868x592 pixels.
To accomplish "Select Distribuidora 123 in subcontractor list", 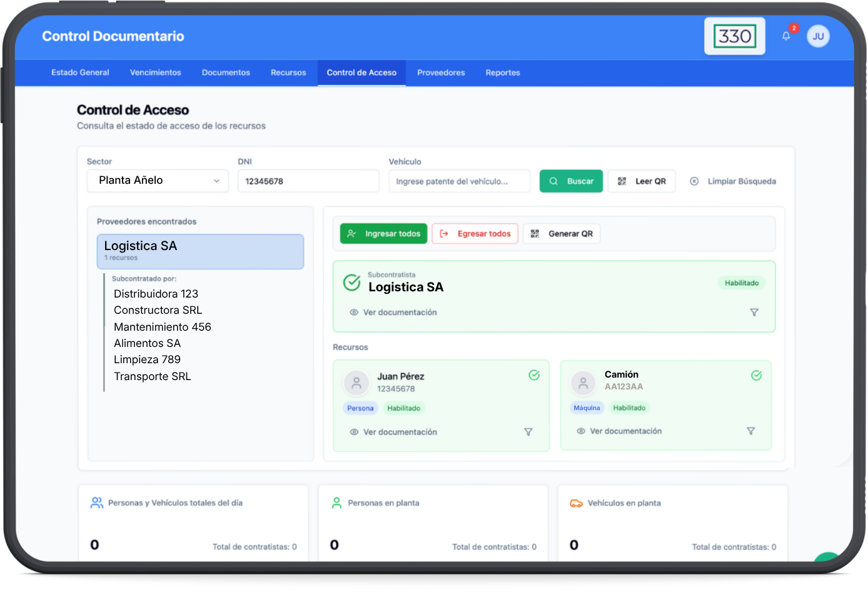I will pyautogui.click(x=156, y=294).
